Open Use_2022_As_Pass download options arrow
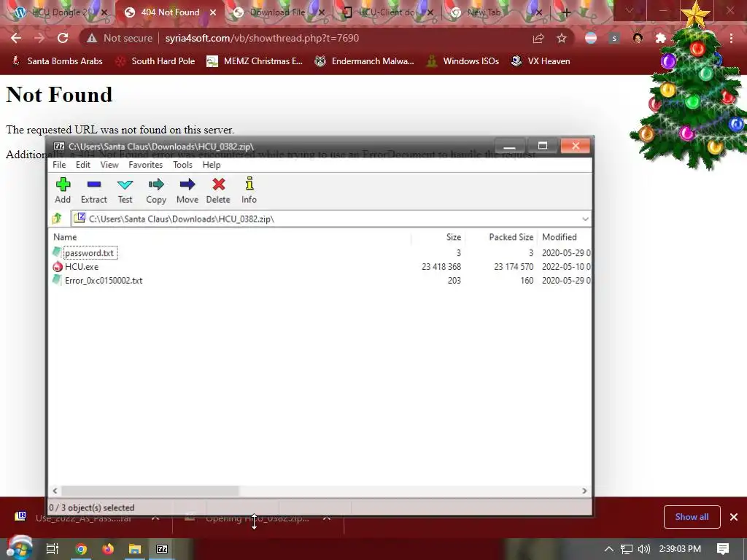The width and height of the screenshot is (747, 560). (155, 518)
